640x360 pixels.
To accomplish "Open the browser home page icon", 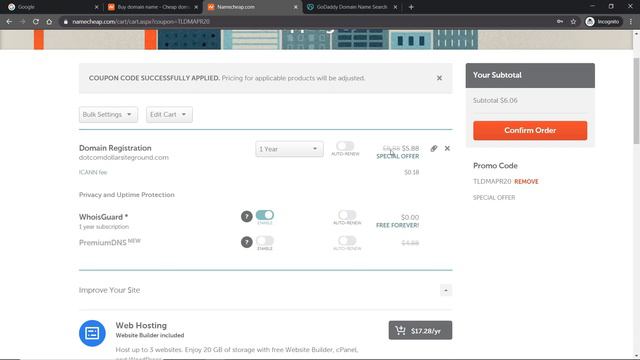I will pos(49,22).
